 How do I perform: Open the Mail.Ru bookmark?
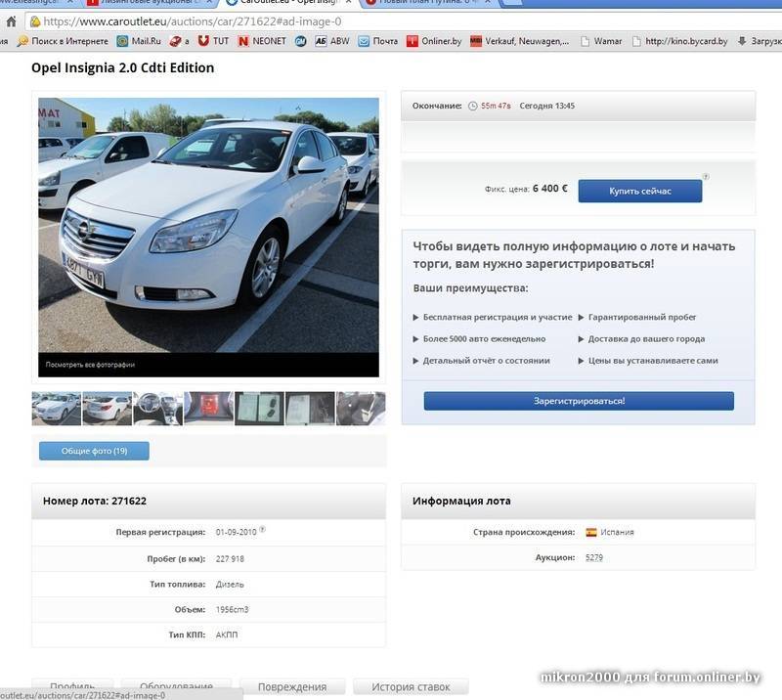coord(139,41)
